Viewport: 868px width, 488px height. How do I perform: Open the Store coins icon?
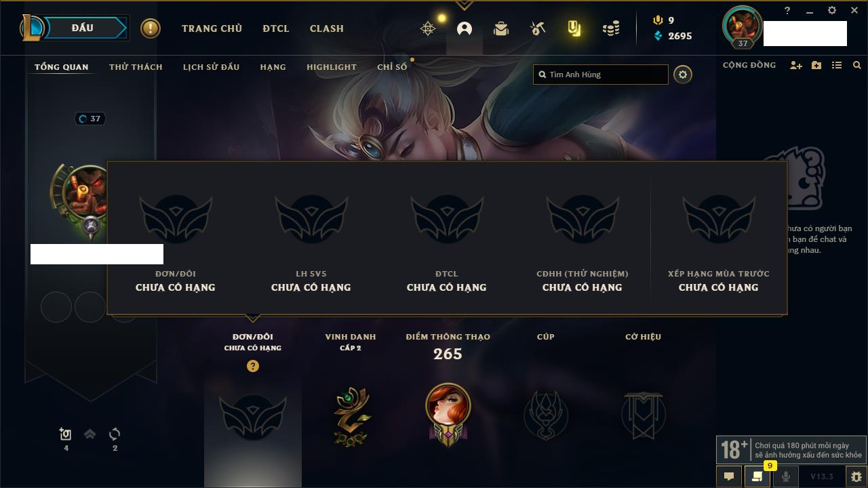coord(611,28)
